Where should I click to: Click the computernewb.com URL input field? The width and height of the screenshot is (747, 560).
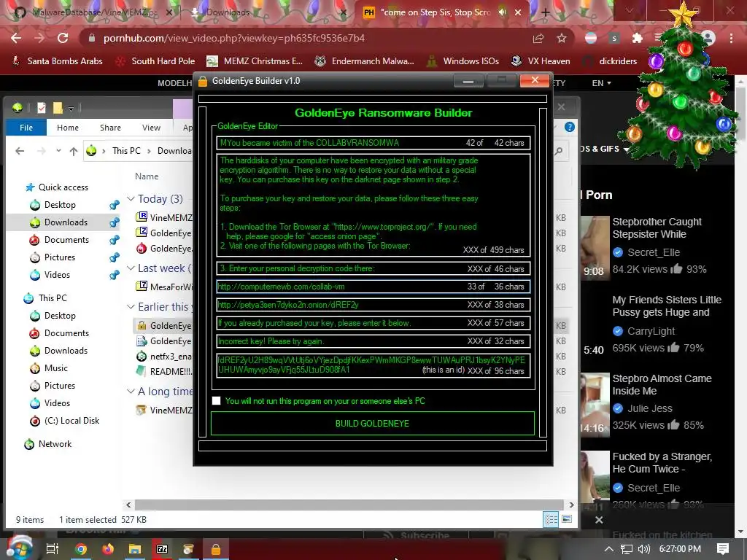pos(373,287)
